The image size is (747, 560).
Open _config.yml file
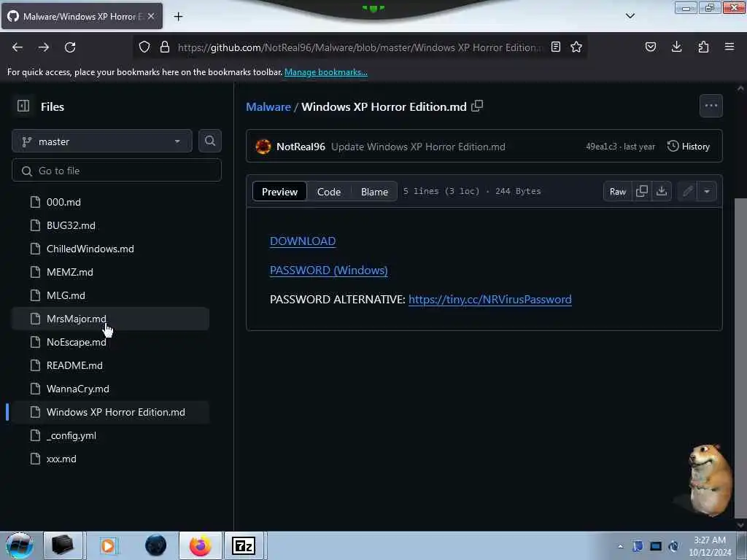click(x=111, y=435)
